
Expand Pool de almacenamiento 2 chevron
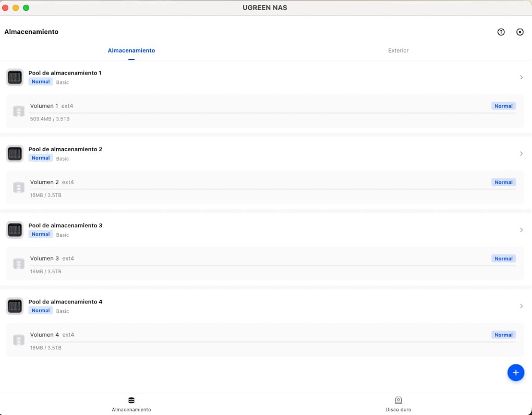pyautogui.click(x=521, y=154)
